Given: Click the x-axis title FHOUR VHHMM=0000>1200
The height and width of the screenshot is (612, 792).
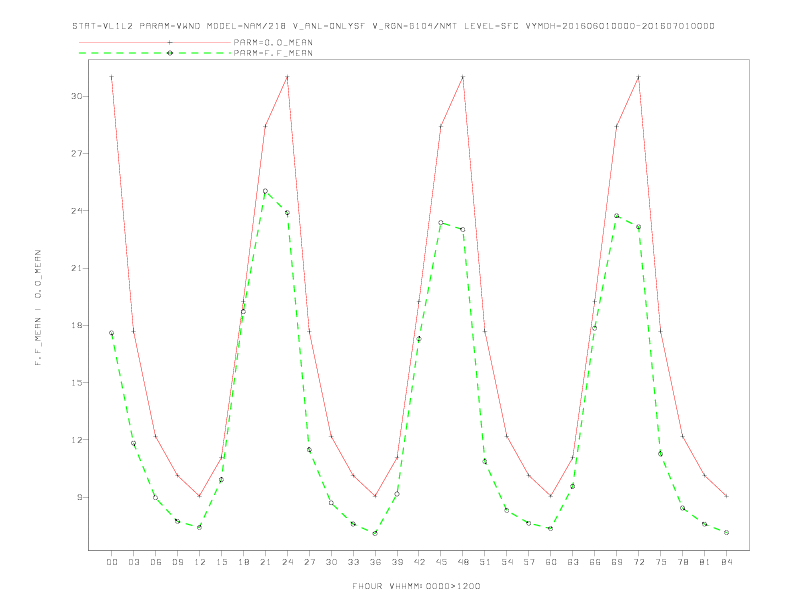Looking at the screenshot, I should coord(416,586).
